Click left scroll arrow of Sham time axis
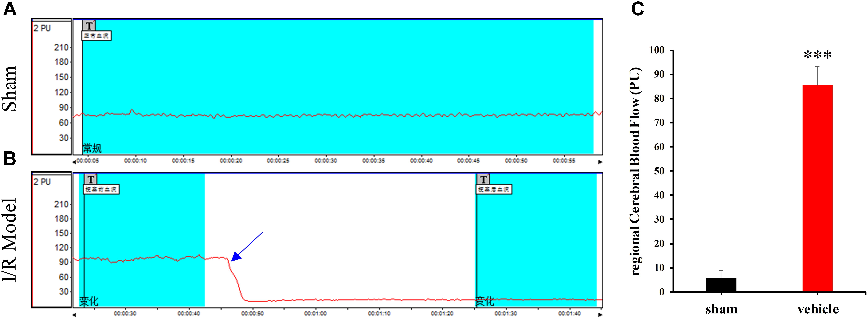Screen dimensions: 868x319 [74, 162]
